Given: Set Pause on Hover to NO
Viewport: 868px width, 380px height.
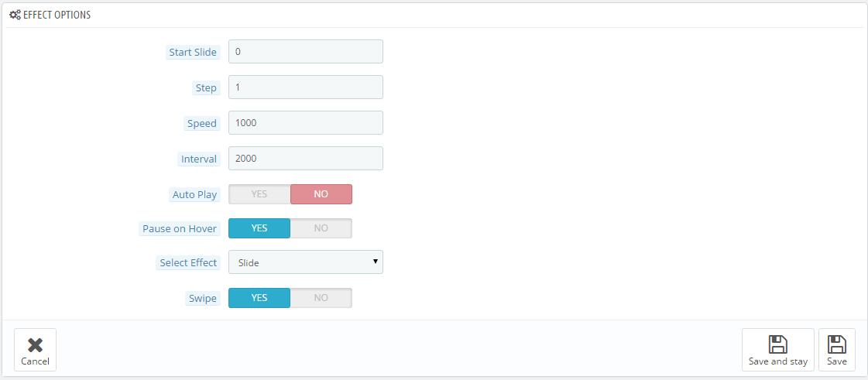Looking at the screenshot, I should point(321,228).
